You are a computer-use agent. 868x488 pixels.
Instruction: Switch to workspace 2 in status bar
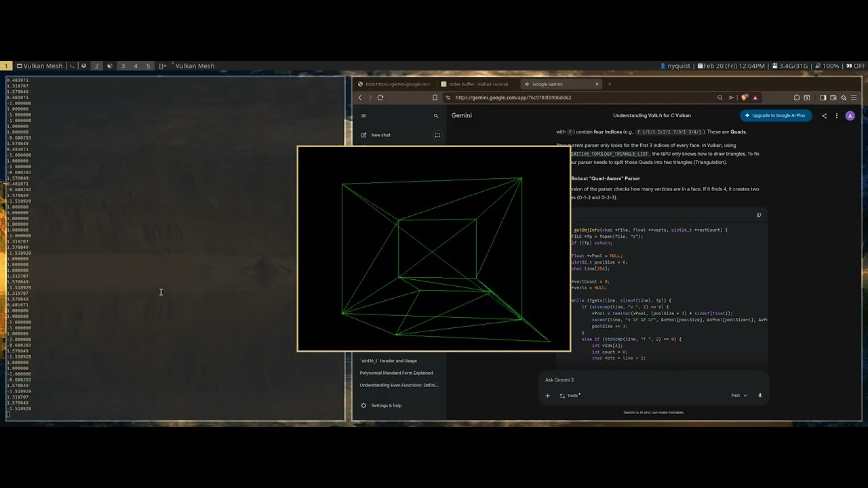coord(97,66)
